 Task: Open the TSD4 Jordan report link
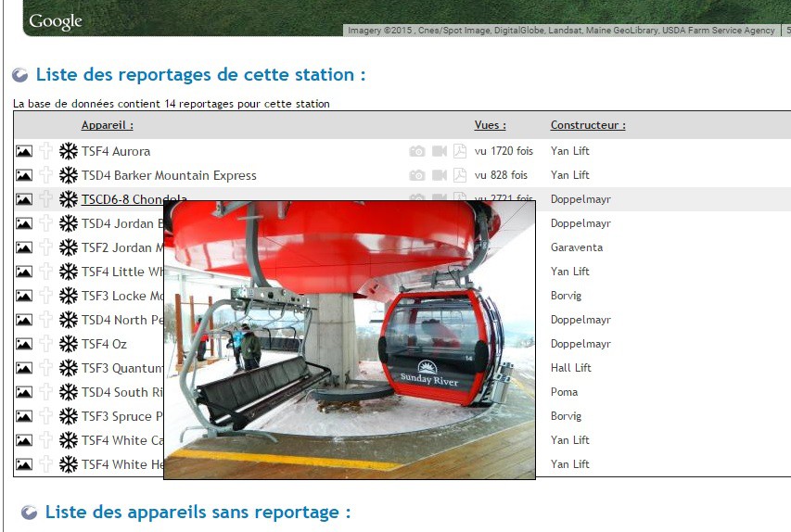point(122,223)
